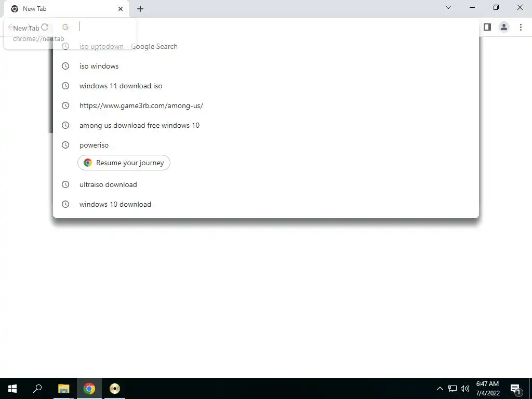Image resolution: width=532 pixels, height=399 pixels.
Task: Open the tab search dropdown arrow
Action: pyautogui.click(x=448, y=7)
